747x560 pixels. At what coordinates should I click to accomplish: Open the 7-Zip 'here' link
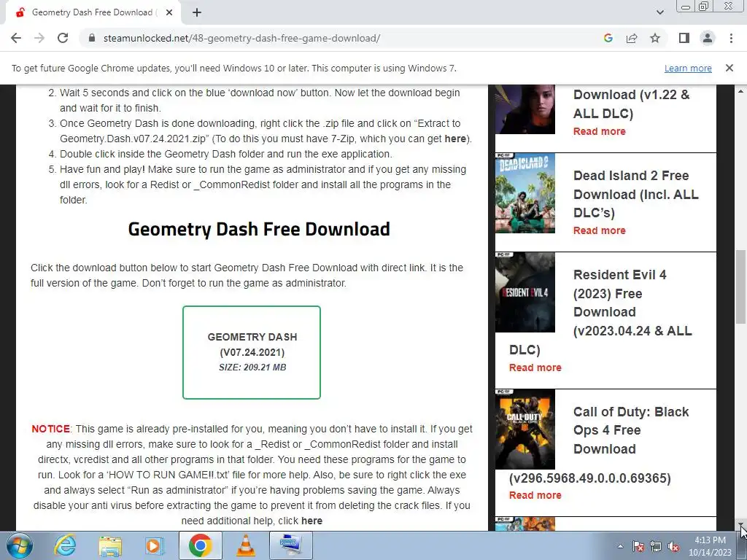tap(455, 139)
